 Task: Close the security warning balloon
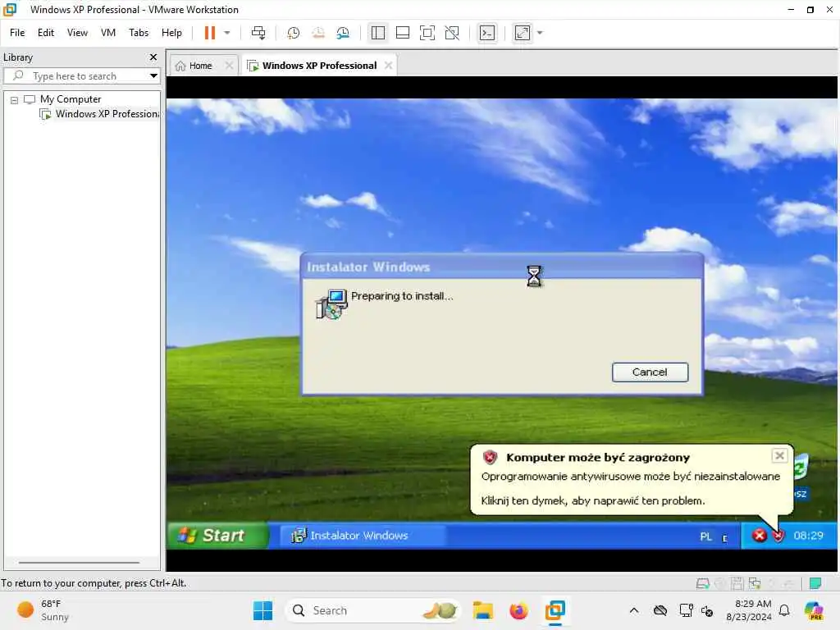coord(779,456)
